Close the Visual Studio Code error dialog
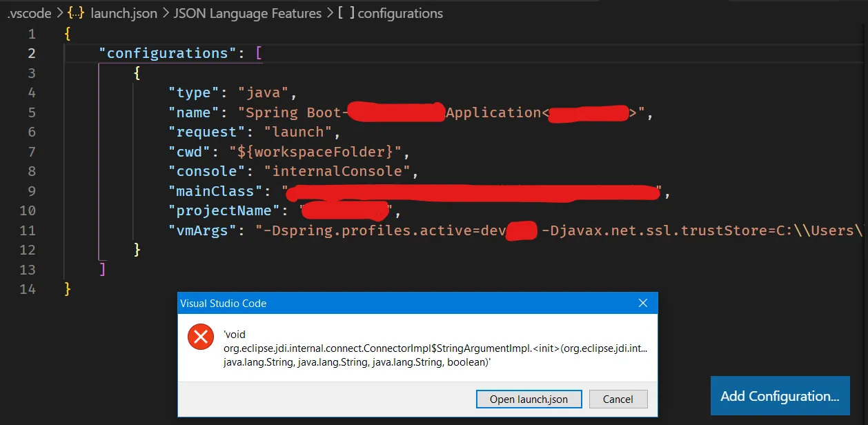The height and width of the screenshot is (425, 868). (642, 303)
